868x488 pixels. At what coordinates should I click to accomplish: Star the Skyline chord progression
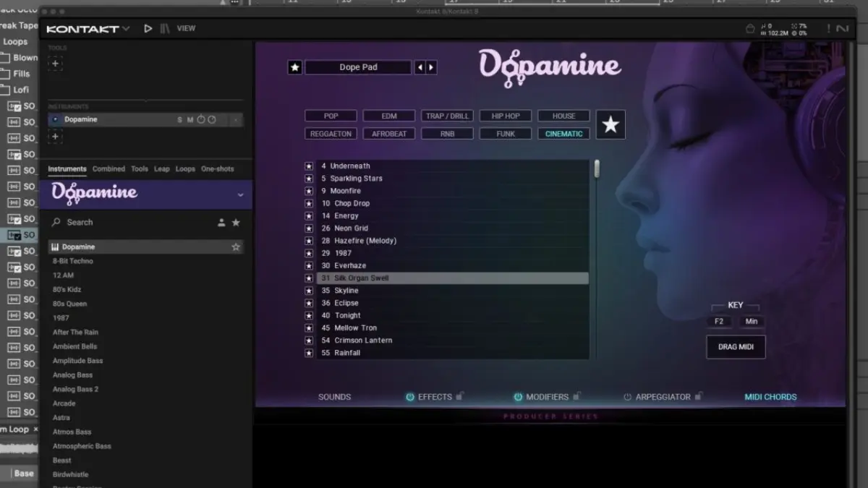click(x=309, y=291)
